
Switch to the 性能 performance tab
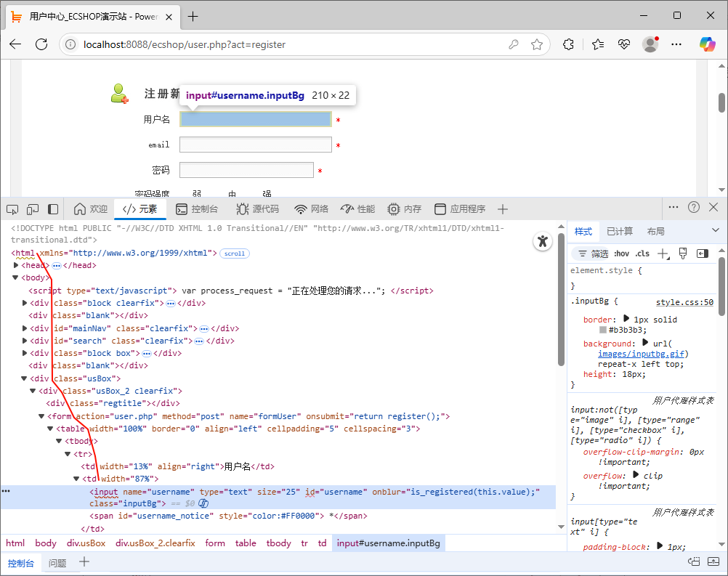tap(357, 209)
